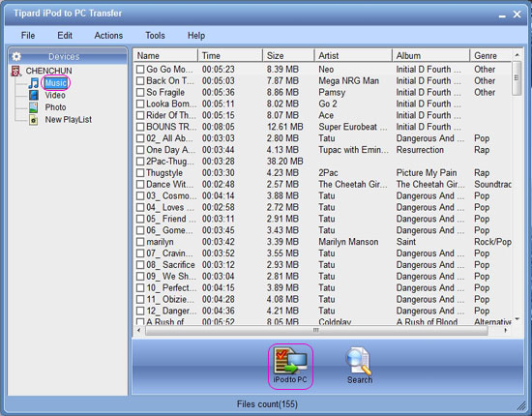The width and height of the screenshot is (532, 416).
Task: Tick the 2Pac-Thug... checkbox
Action: [x=140, y=162]
